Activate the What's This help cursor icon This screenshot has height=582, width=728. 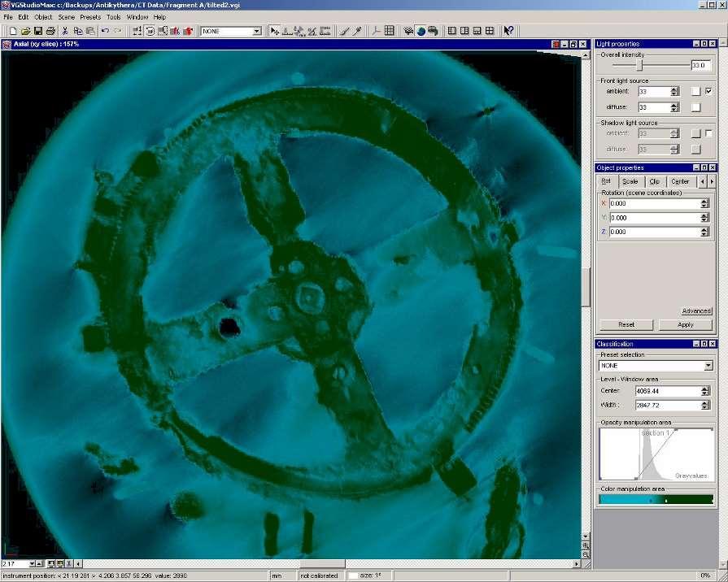(508, 31)
